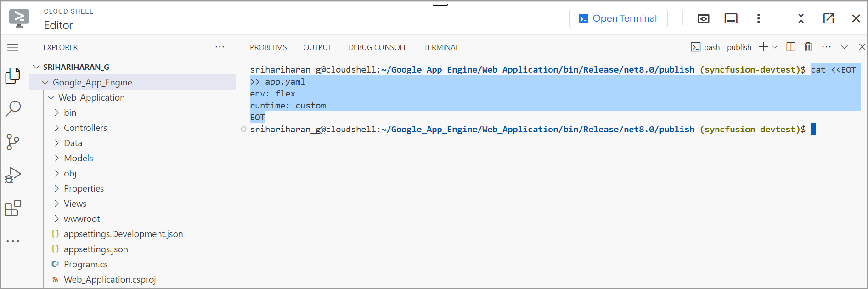868x289 pixels.
Task: Expand the Data folder
Action: coord(56,143)
